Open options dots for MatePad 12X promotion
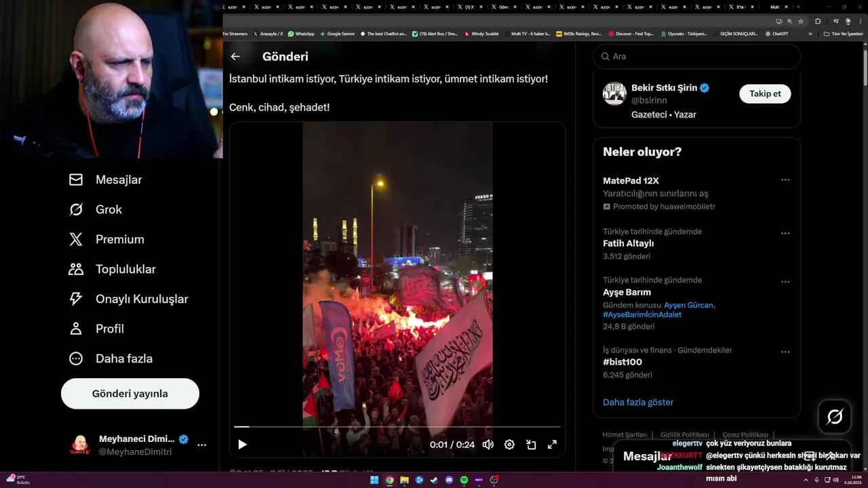This screenshot has width=868, height=488. 785,180
